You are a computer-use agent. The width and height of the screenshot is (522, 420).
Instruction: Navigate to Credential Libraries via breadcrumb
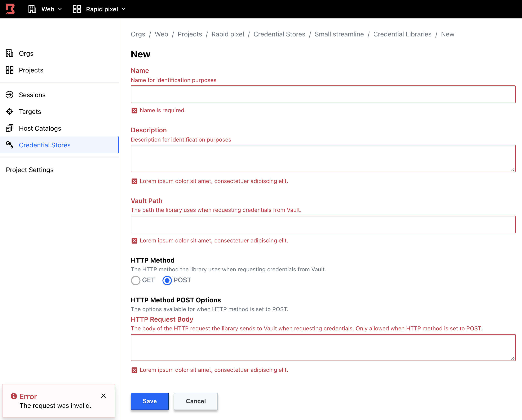(x=402, y=34)
